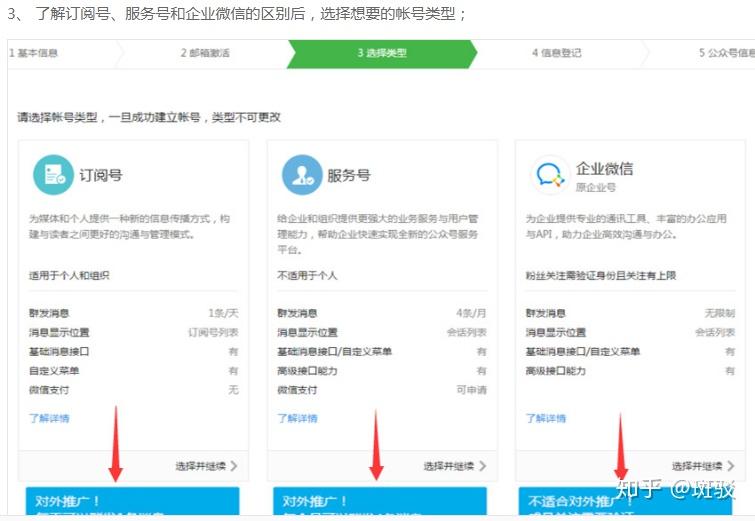This screenshot has height=521, width=755.
Task: Click the 企业微信 card title
Action: pyautogui.click(x=605, y=169)
